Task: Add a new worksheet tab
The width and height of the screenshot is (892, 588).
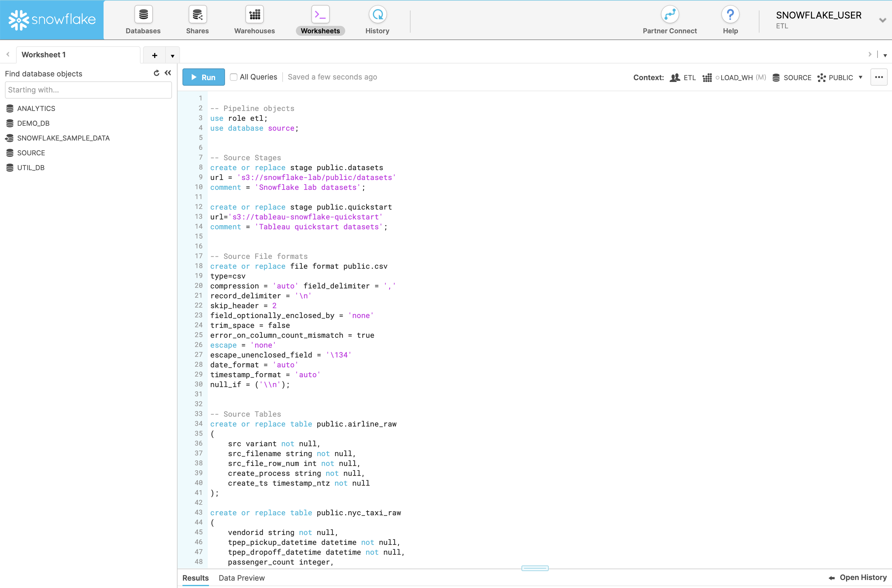Action: point(154,55)
